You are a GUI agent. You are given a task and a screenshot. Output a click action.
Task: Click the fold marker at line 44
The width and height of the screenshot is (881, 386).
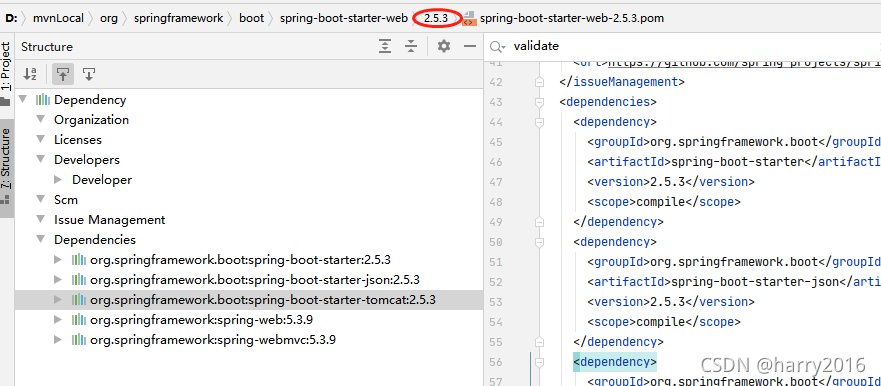[x=540, y=122]
